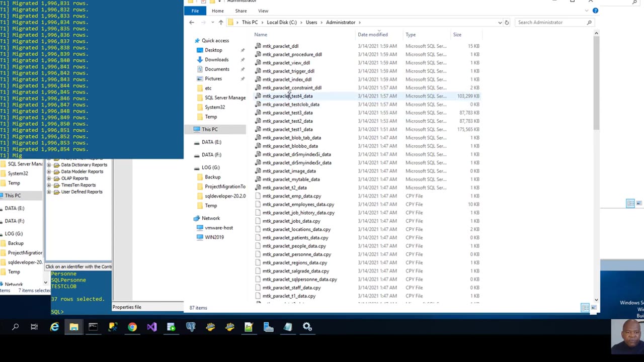Open ProjectMigrationTo folder under LOG (G:)
Image resolution: width=644 pixels, height=362 pixels.
pos(225,187)
